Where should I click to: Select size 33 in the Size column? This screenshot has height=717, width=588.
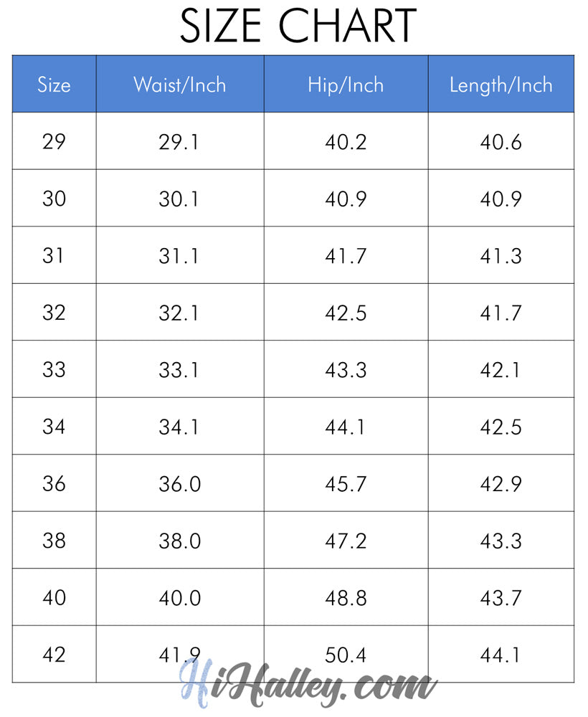pyautogui.click(x=54, y=370)
